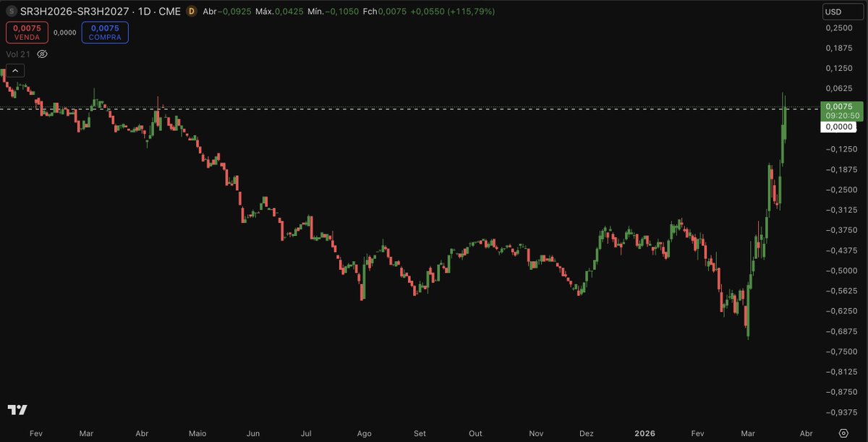
Task: Click the Ago label on the time axis
Action: pos(364,433)
